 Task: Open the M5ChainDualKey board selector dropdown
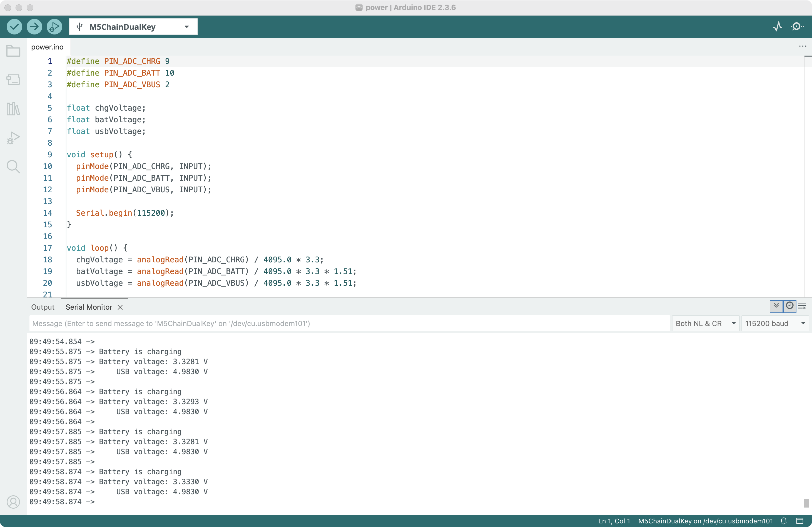click(133, 27)
